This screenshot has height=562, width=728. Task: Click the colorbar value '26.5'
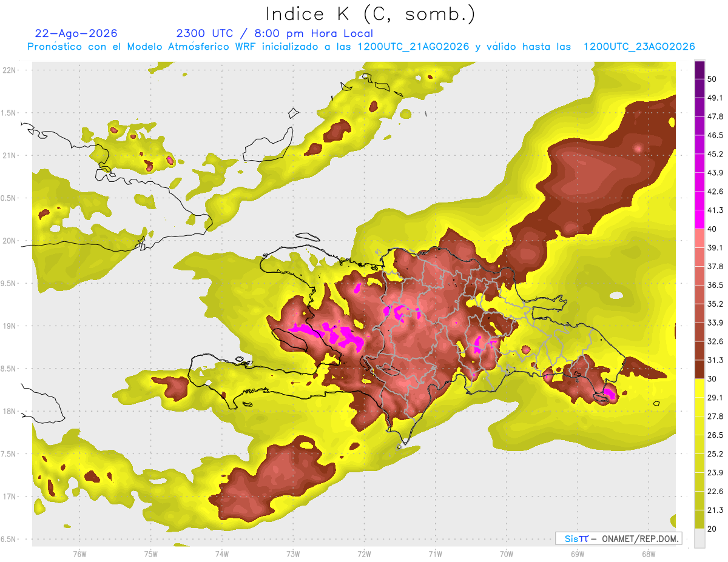[x=715, y=435]
